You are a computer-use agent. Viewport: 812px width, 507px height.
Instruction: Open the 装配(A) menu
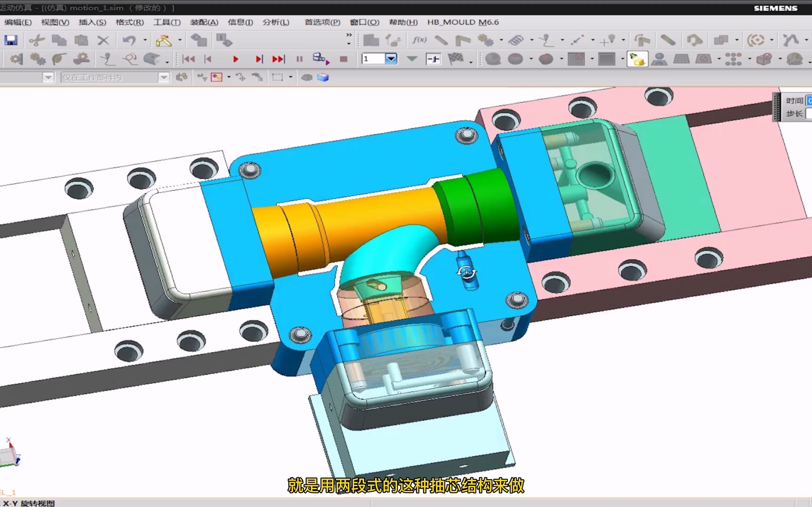pos(204,22)
